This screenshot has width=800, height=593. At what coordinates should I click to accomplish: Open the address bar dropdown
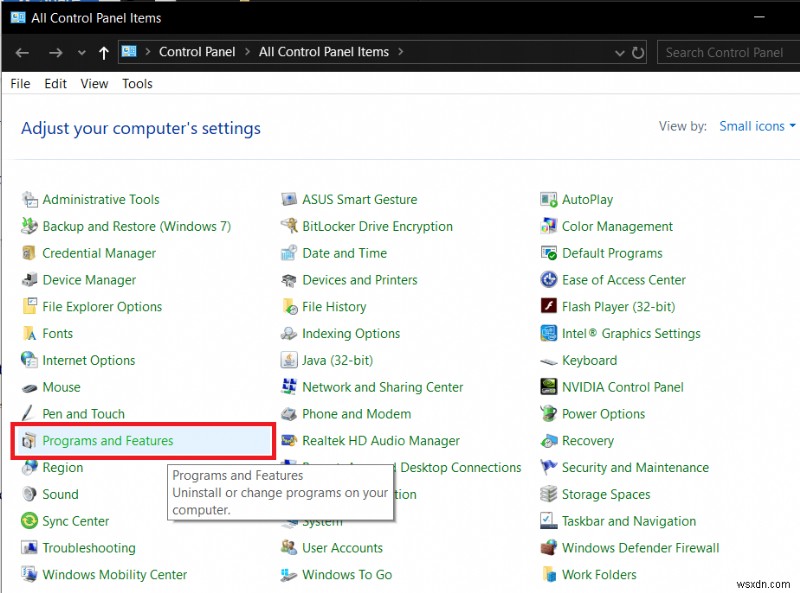620,52
